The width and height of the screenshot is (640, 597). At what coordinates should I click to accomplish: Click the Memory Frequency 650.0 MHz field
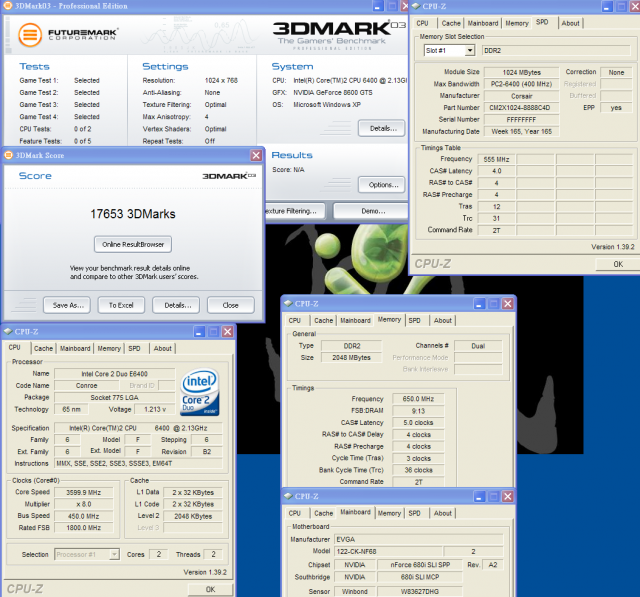pos(418,399)
